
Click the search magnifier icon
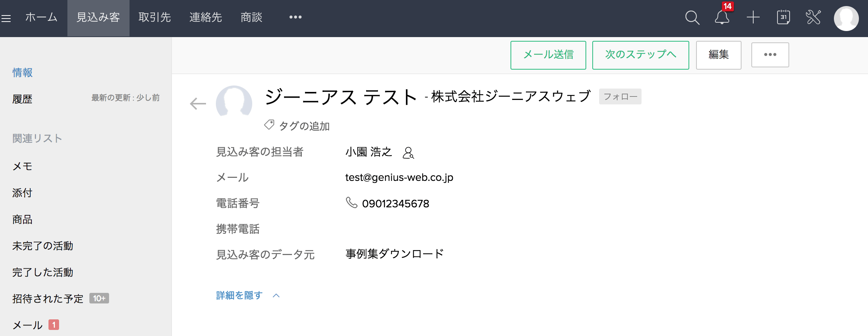tap(692, 17)
